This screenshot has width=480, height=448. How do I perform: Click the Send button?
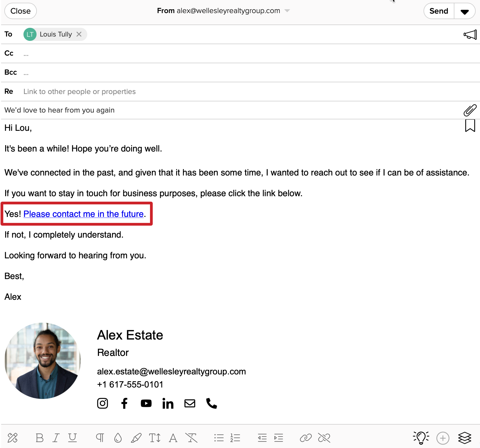click(x=438, y=11)
